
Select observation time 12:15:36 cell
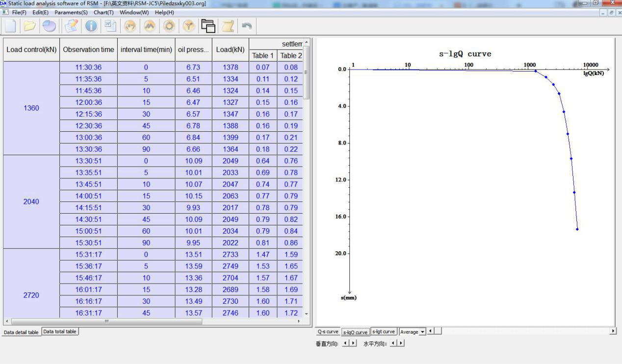[88, 114]
